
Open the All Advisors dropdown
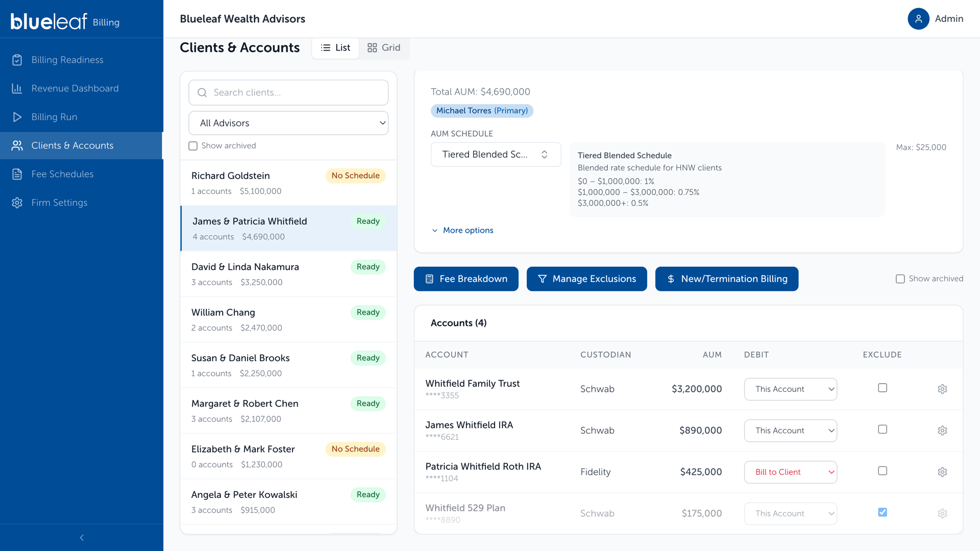(288, 123)
